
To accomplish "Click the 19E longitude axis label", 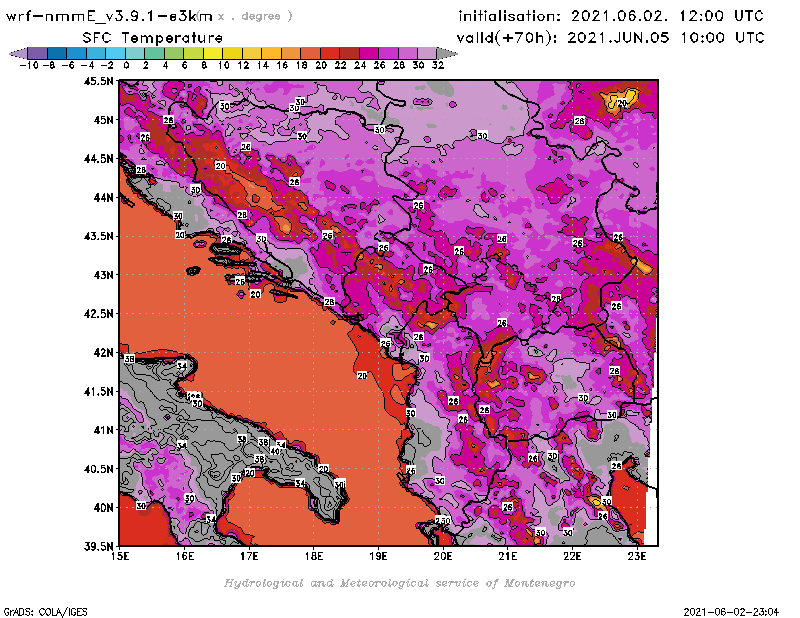I will pos(378,556).
